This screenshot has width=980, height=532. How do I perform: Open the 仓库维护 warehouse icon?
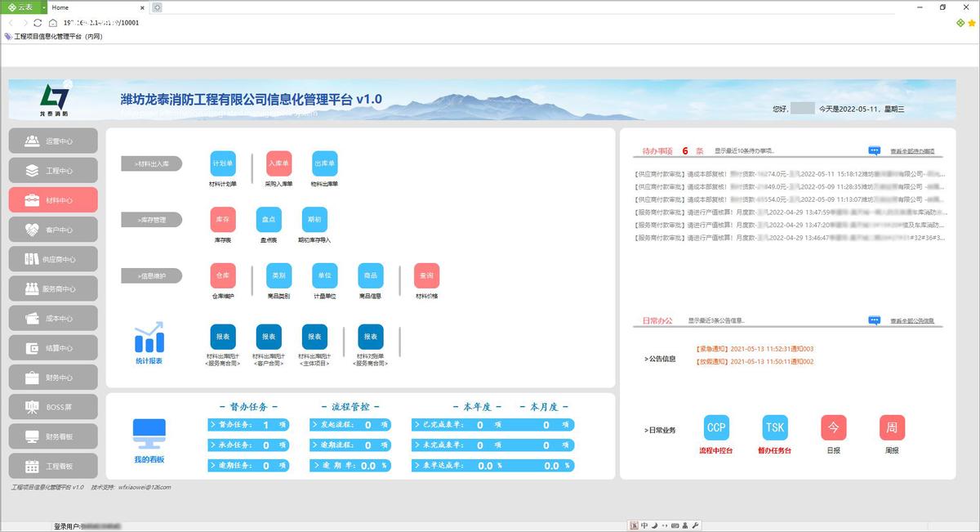click(x=223, y=275)
